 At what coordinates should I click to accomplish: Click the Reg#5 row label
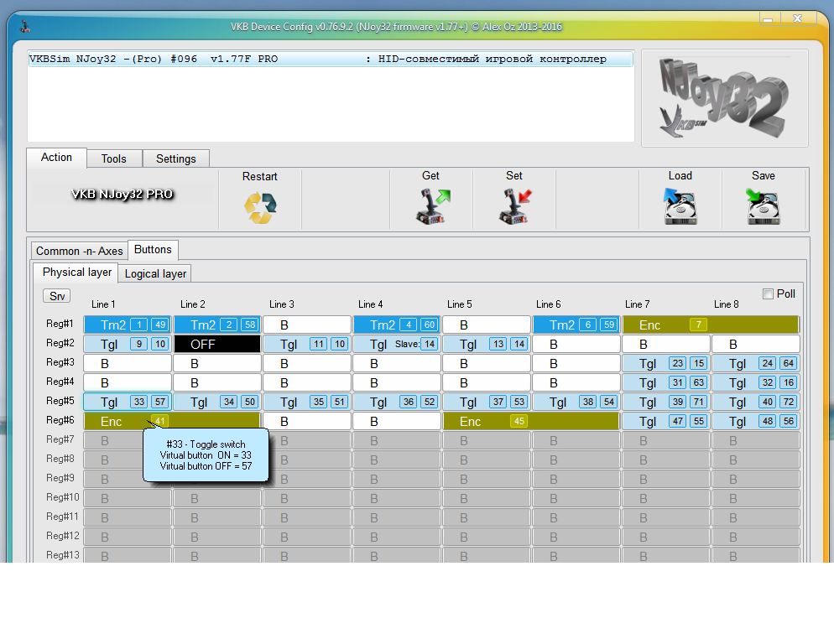pyautogui.click(x=60, y=401)
